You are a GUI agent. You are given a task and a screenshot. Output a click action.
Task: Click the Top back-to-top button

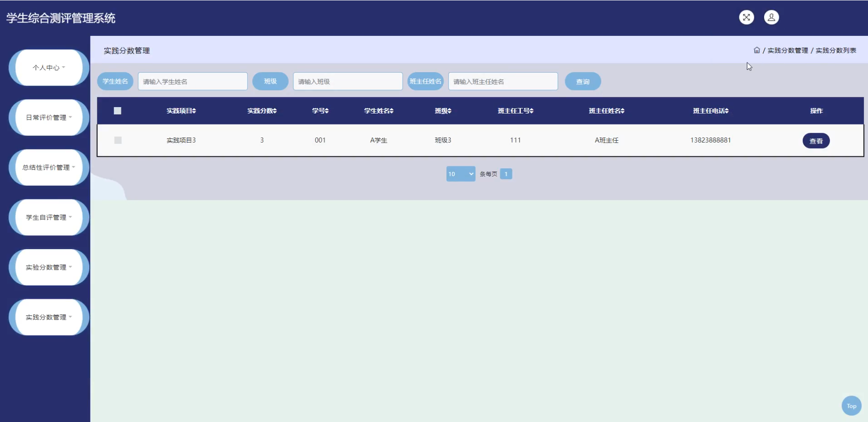tap(851, 406)
